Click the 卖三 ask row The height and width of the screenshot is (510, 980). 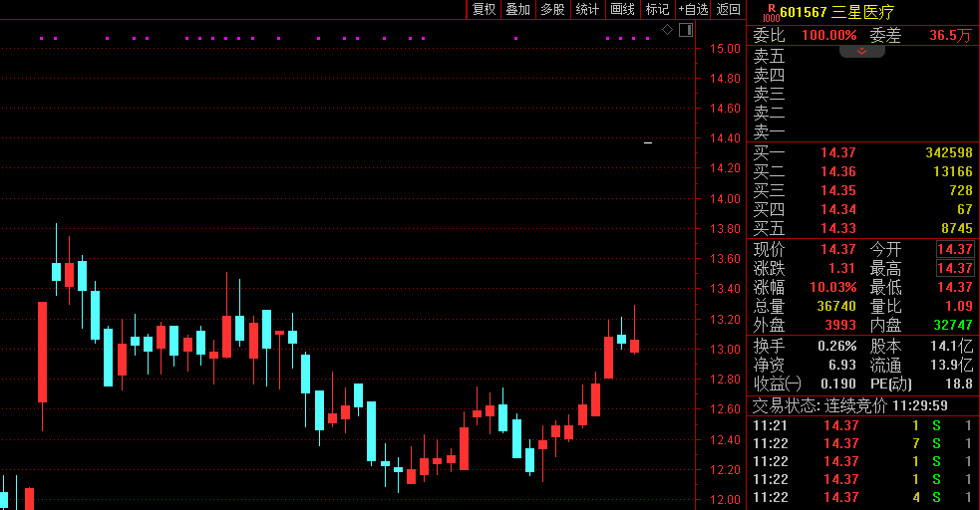[x=862, y=95]
